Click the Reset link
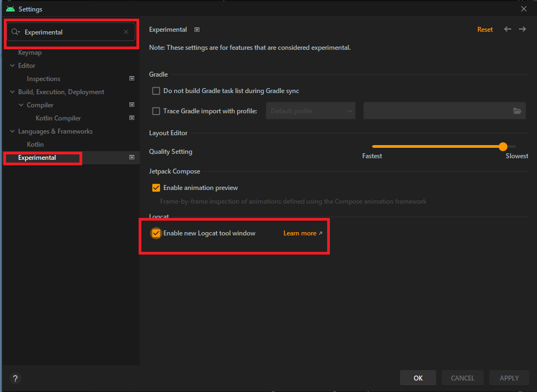Viewport: 537px width, 392px height. (x=485, y=30)
